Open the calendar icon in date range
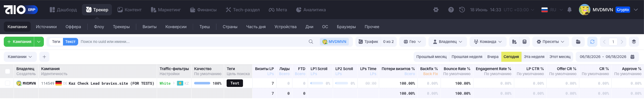644x102 pixels. coord(632,57)
